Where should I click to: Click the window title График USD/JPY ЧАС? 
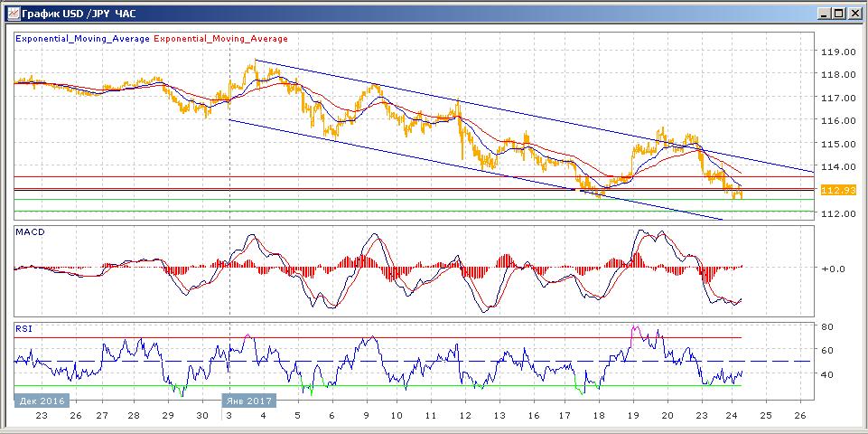[79, 14]
